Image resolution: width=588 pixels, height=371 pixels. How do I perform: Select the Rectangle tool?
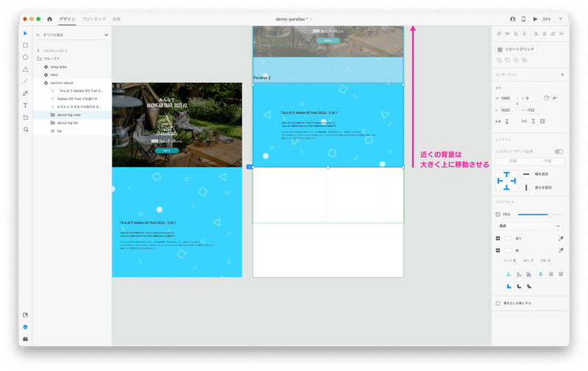click(x=25, y=46)
